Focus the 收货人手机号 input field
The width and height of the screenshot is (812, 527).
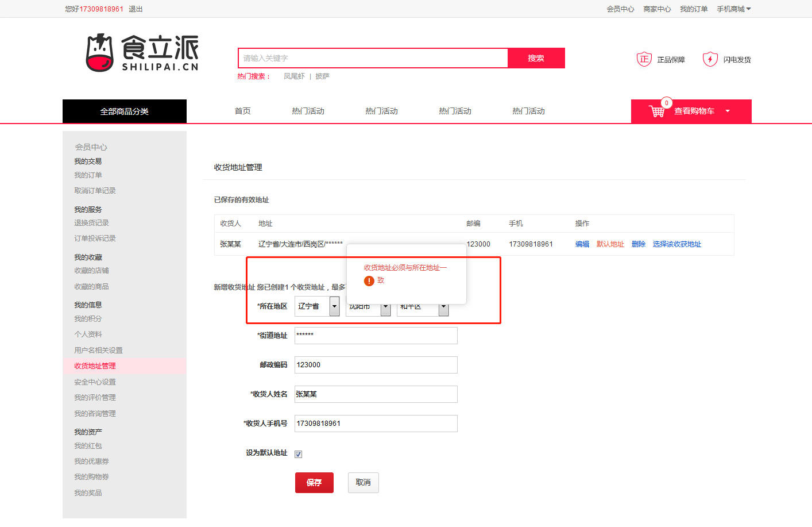[376, 424]
